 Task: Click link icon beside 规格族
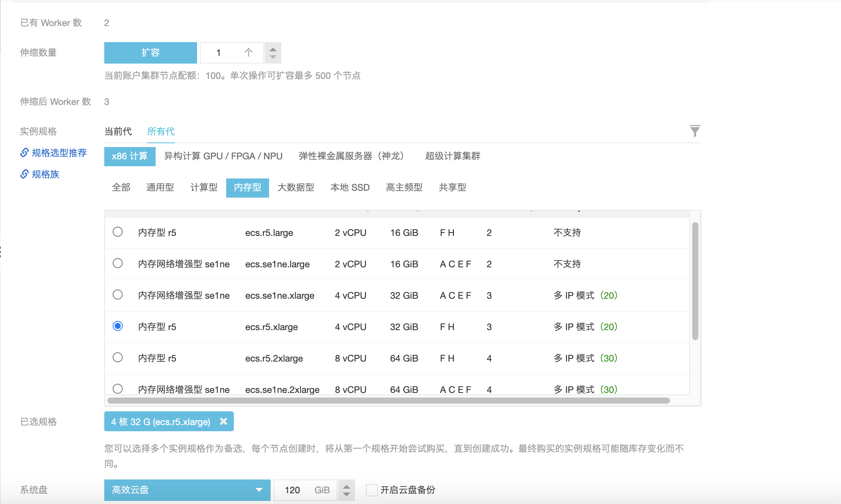(x=25, y=174)
